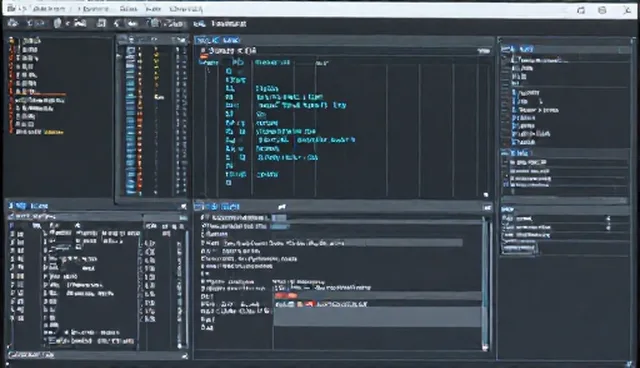Screen dimensions: 640x368
Task: Click the light-blue vertical scrollbar in the bottom log panel
Action: click(485, 284)
